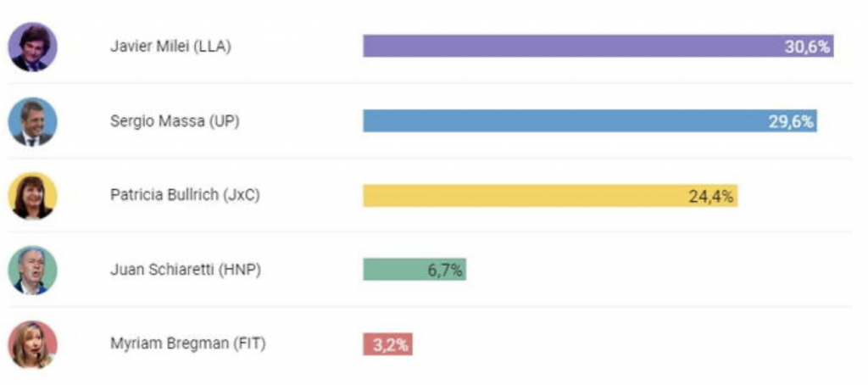Select the blue bar for Sergio Massa
The height and width of the screenshot is (385, 868).
coord(559,121)
